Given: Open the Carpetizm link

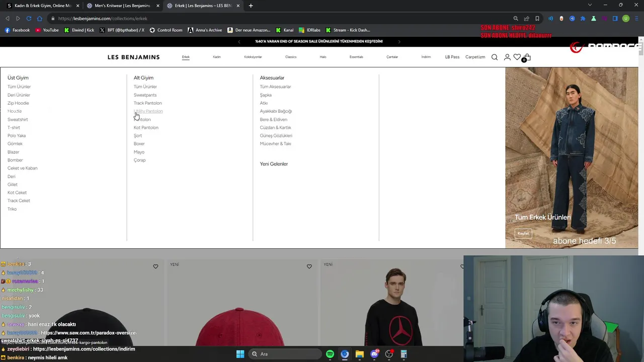Looking at the screenshot, I should pyautogui.click(x=475, y=57).
